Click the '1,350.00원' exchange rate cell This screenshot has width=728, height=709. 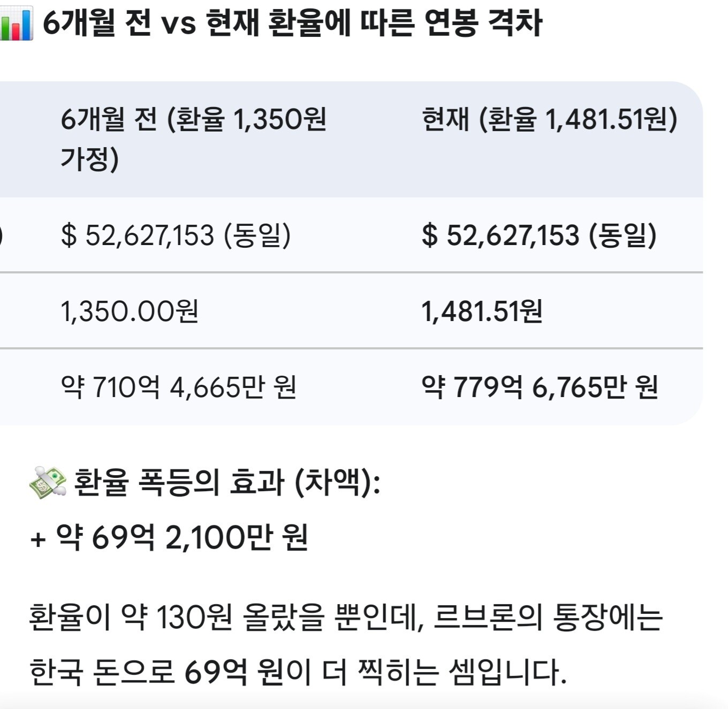click(x=130, y=311)
